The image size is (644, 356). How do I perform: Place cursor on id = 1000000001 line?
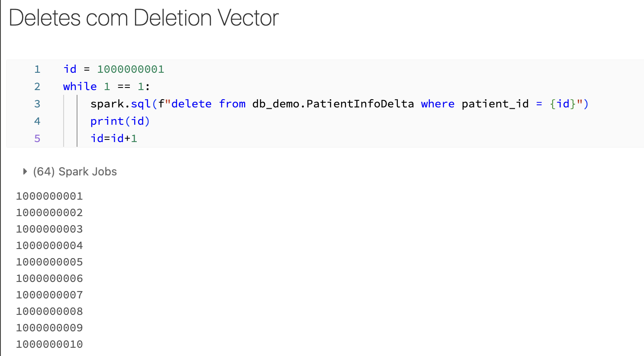click(114, 69)
